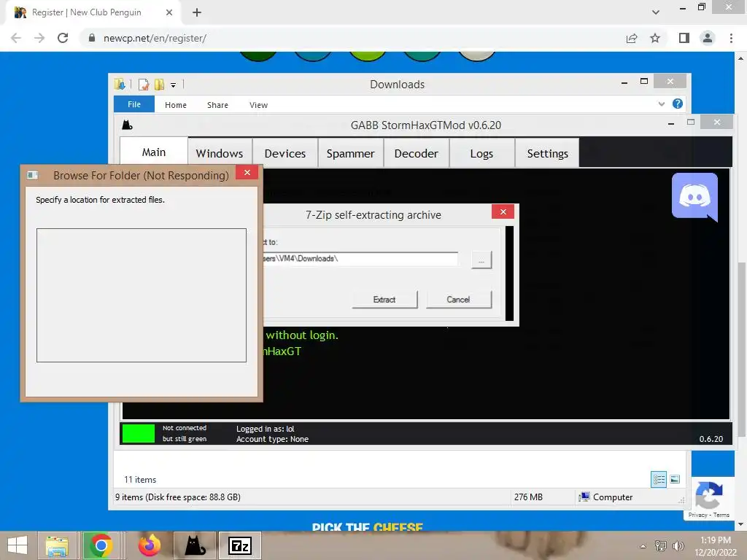
Task: Open the Chrome profile avatar
Action: coord(708,38)
